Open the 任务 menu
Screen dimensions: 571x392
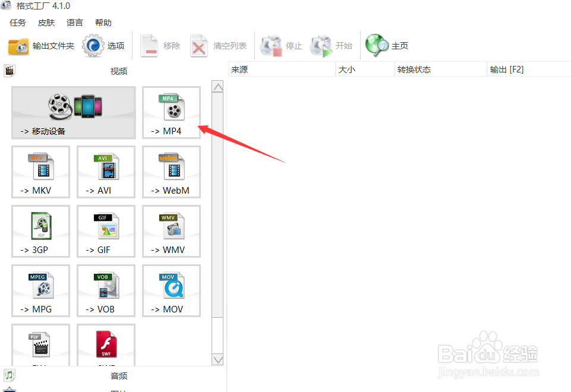point(17,23)
